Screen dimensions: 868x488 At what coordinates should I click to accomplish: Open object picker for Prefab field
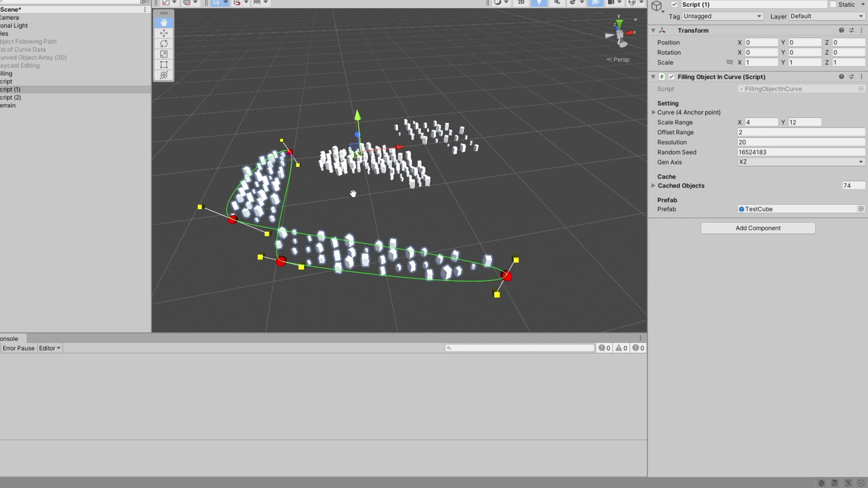861,209
